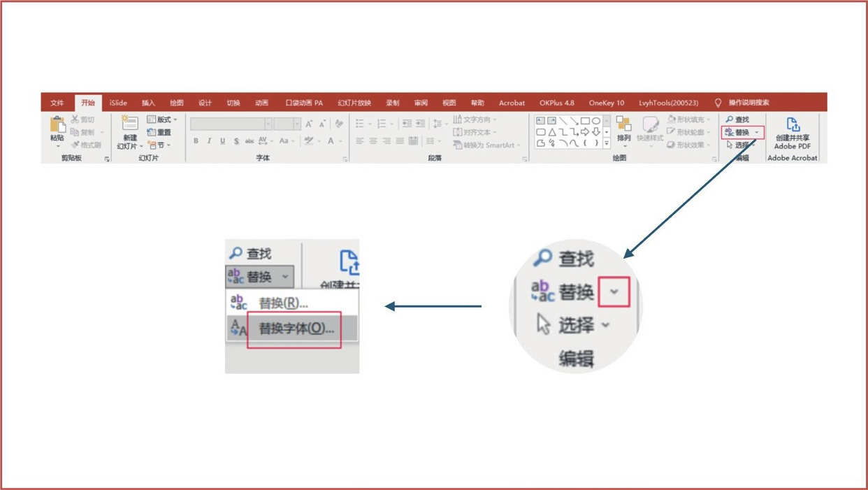Click Replace dropdown arrow in circular inset
This screenshot has height=490, width=868.
[x=614, y=291]
